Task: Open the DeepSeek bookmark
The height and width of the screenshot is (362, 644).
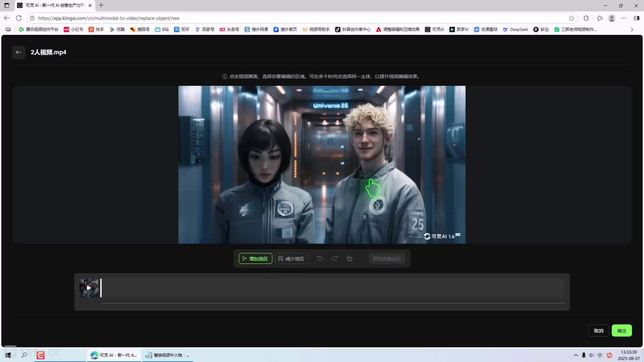Action: point(515,29)
